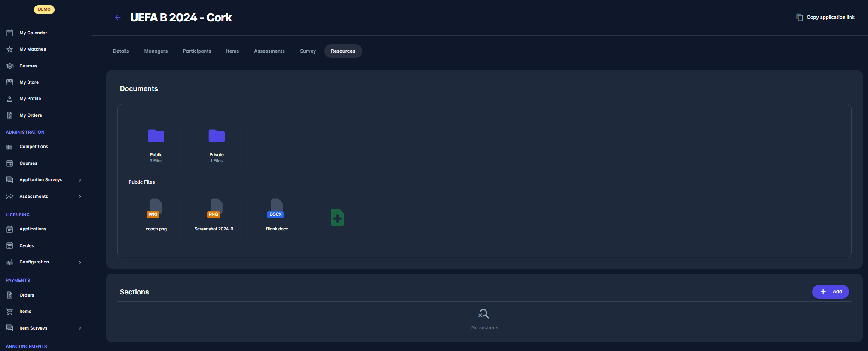
Task: Open the Public documents folder
Action: [x=156, y=136]
